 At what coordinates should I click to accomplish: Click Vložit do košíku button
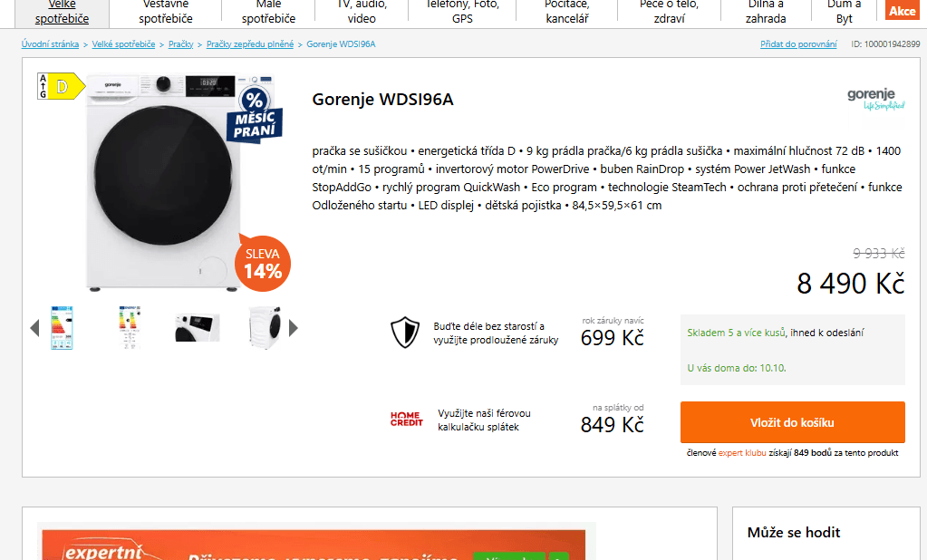(x=792, y=422)
